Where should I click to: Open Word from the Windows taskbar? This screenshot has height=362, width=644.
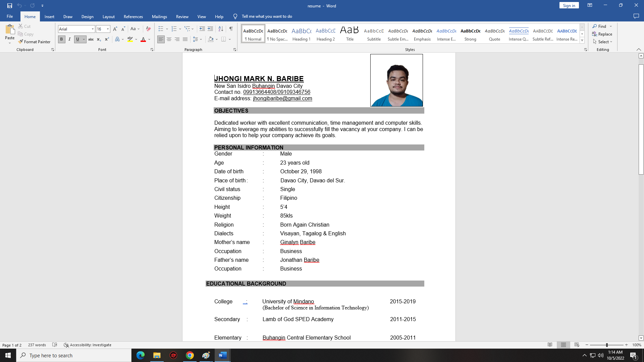click(223, 355)
